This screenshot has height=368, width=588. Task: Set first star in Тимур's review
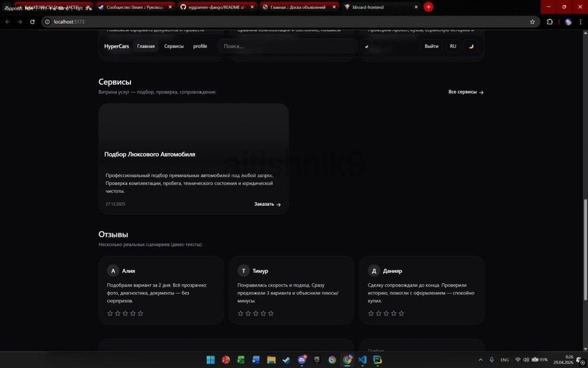(x=240, y=313)
